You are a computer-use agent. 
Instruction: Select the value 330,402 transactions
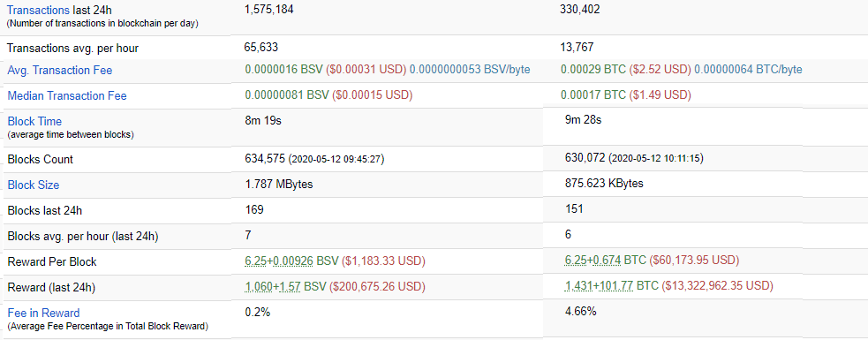(x=580, y=10)
